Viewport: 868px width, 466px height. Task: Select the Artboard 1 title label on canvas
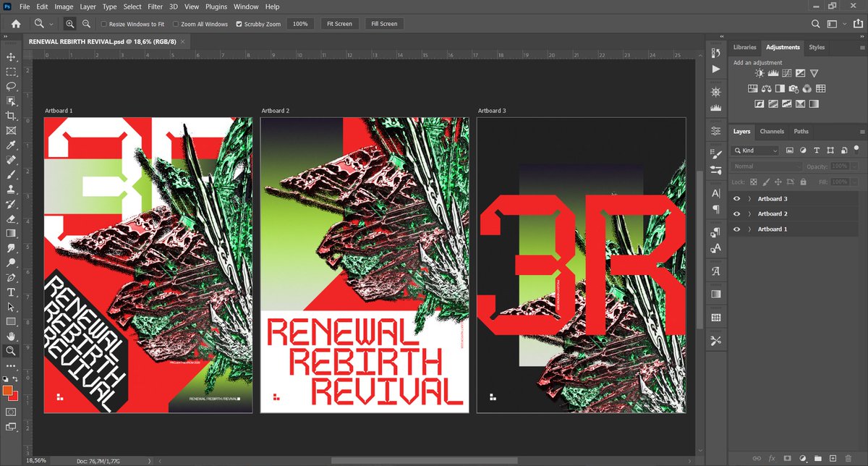(59, 111)
